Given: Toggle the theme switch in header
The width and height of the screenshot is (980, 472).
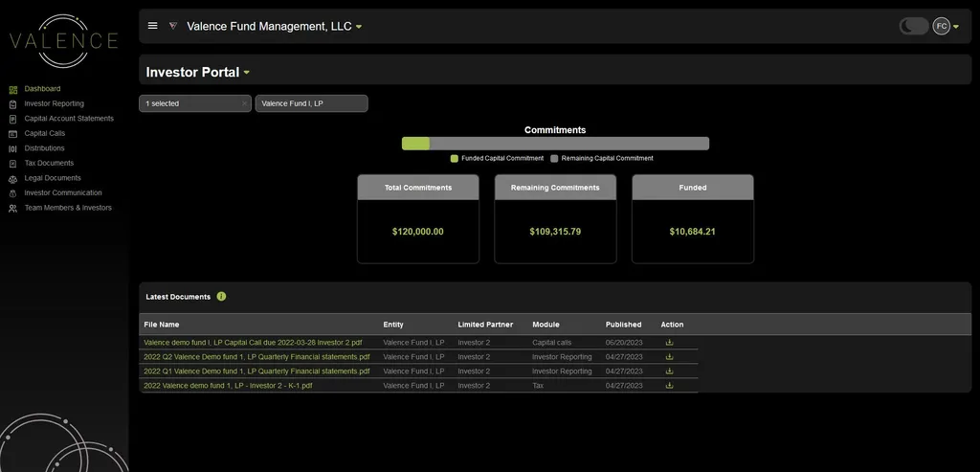Looking at the screenshot, I should (x=913, y=26).
